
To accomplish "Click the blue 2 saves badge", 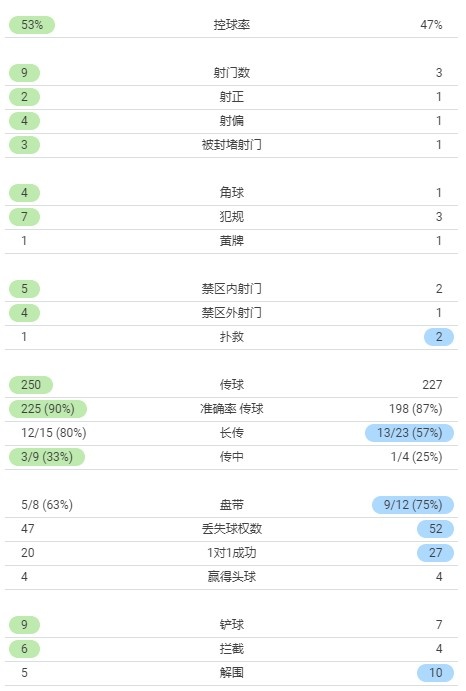I will 439,337.
